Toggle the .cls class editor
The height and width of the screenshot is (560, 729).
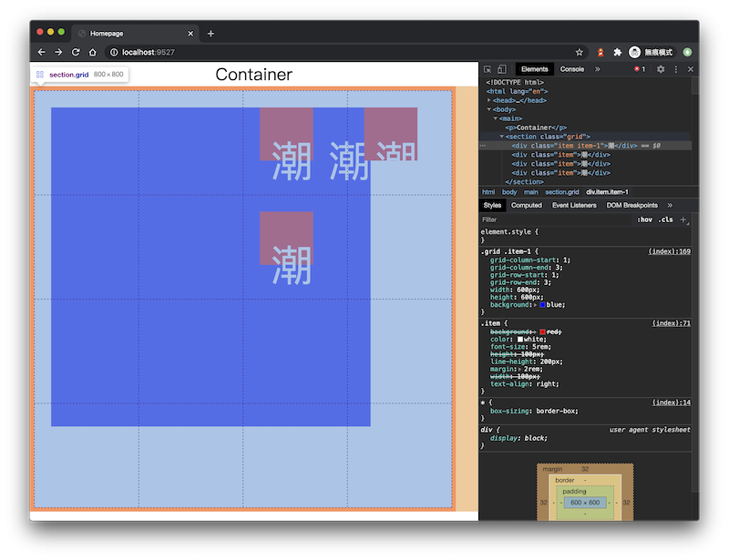click(x=666, y=219)
